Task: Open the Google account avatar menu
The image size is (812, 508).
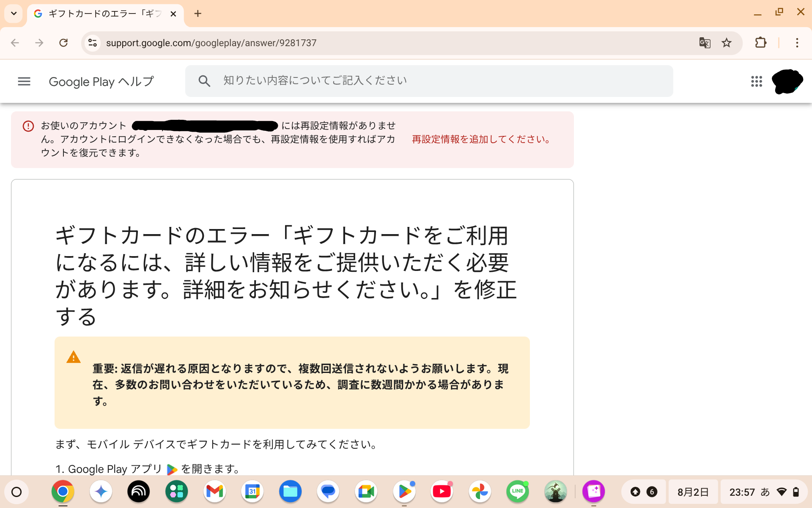Action: point(787,81)
